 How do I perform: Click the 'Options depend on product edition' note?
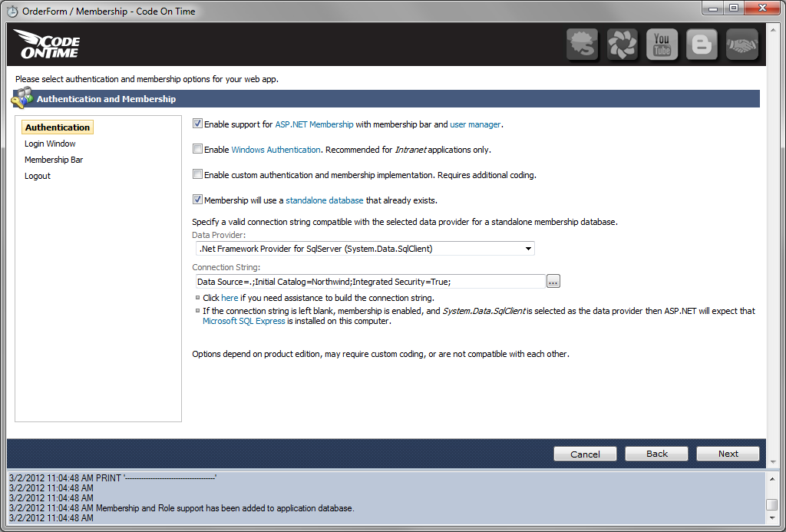pyautogui.click(x=381, y=354)
